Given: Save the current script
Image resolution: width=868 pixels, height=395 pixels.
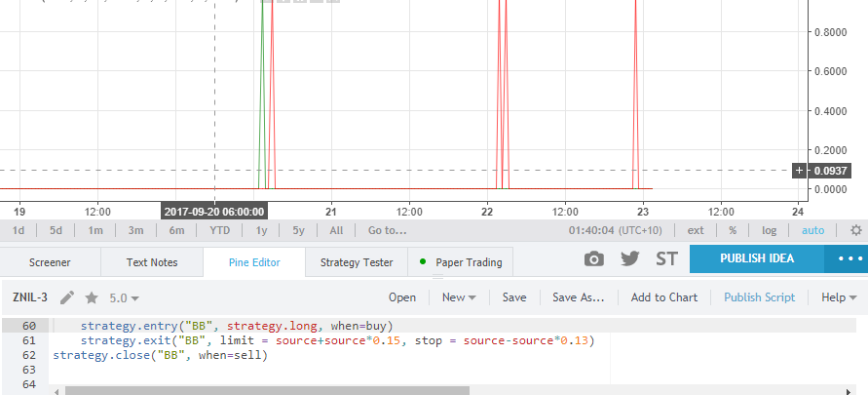Looking at the screenshot, I should [x=514, y=297].
